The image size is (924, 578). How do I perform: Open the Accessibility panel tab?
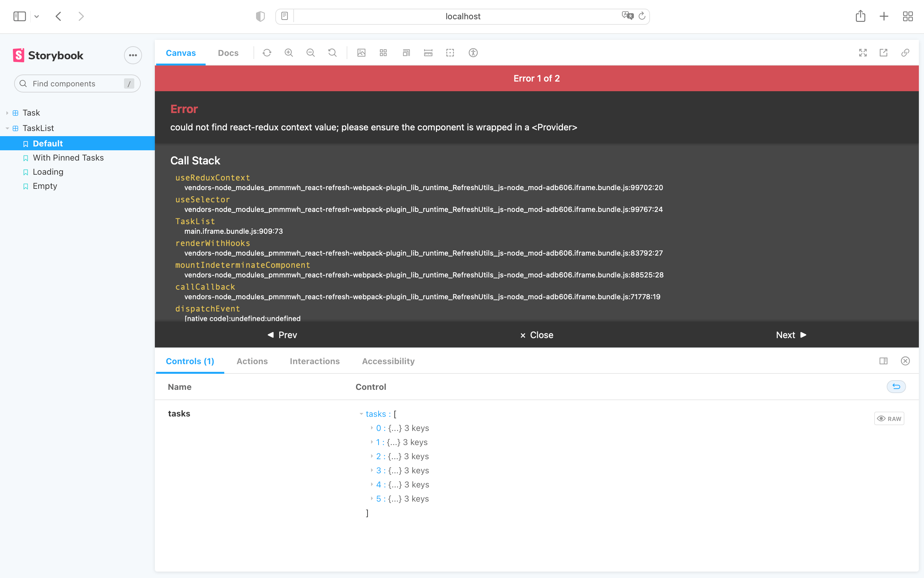(388, 361)
